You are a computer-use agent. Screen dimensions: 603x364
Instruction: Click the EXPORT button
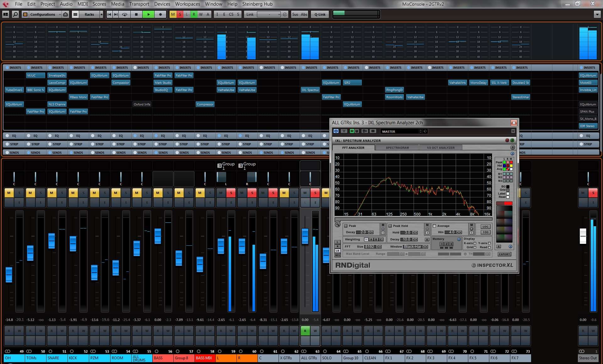coord(504,254)
